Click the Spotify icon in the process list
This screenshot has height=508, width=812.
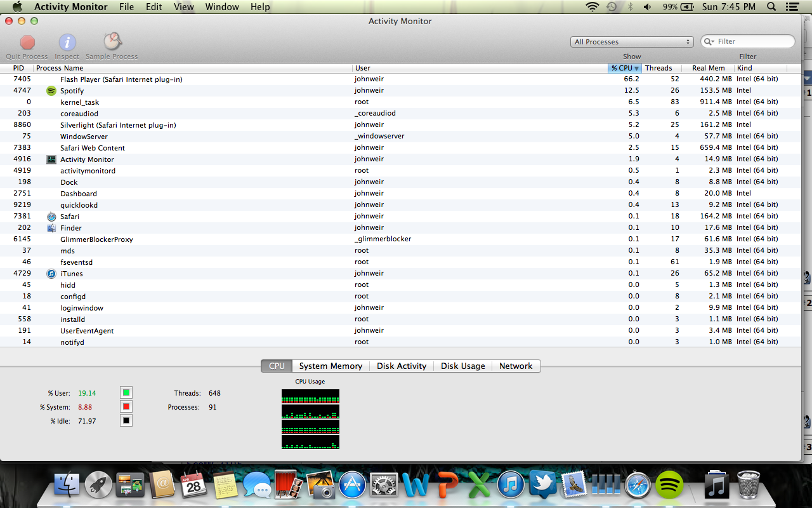(x=51, y=91)
